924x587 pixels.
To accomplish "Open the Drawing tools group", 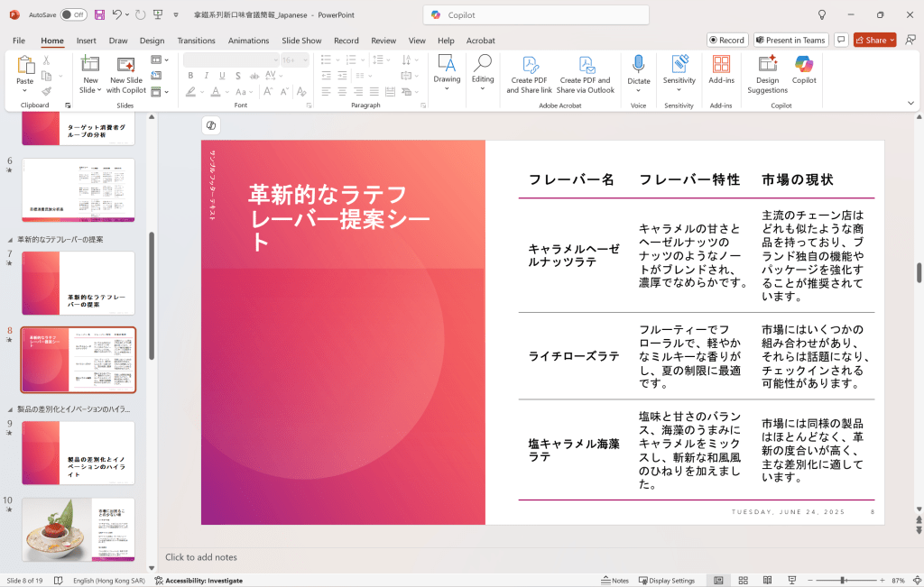I will point(447,72).
